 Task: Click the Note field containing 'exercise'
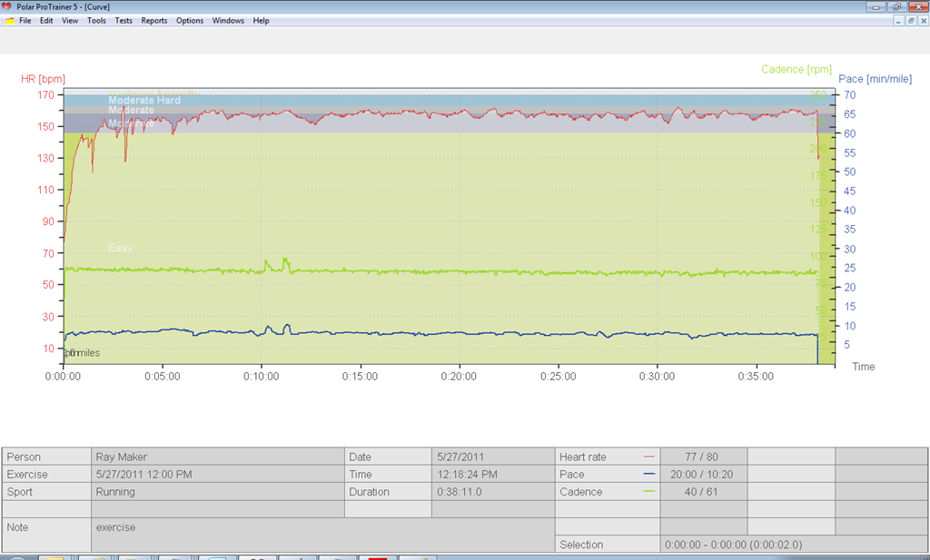[x=323, y=535]
